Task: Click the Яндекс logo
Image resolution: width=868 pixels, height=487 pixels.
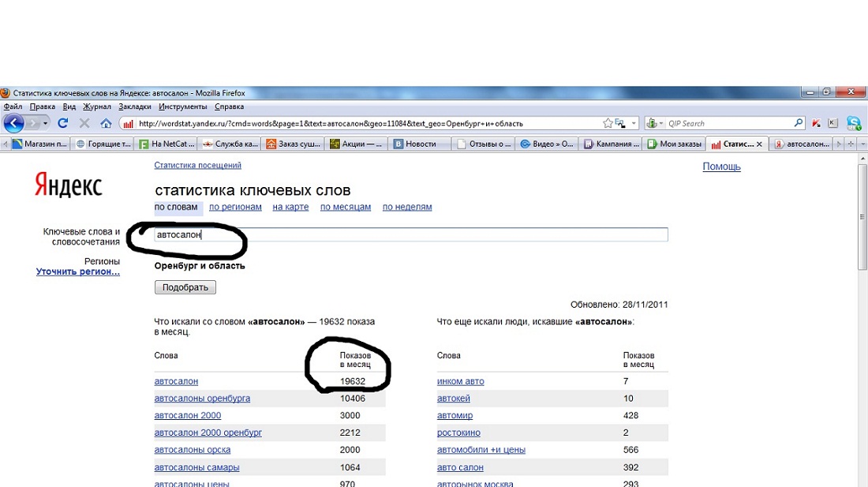Action: (x=68, y=184)
